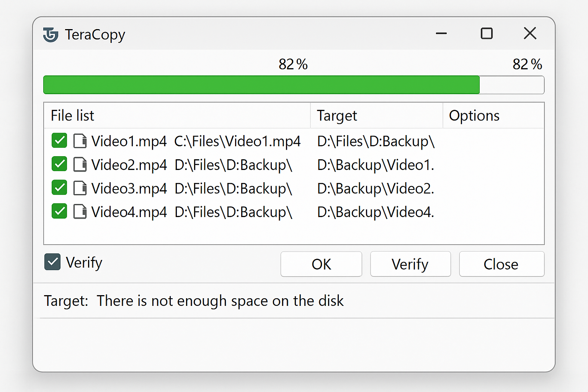The width and height of the screenshot is (588, 392).
Task: Uncheck the Video2.mp4 checkbox
Action: (x=59, y=164)
